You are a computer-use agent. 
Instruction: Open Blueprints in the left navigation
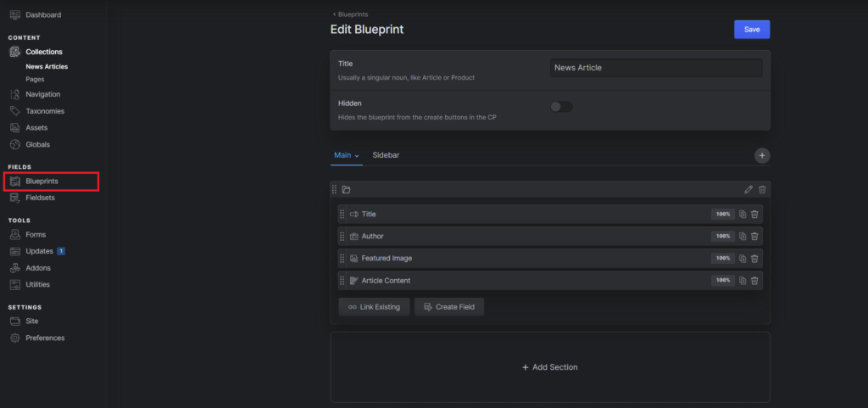[42, 182]
